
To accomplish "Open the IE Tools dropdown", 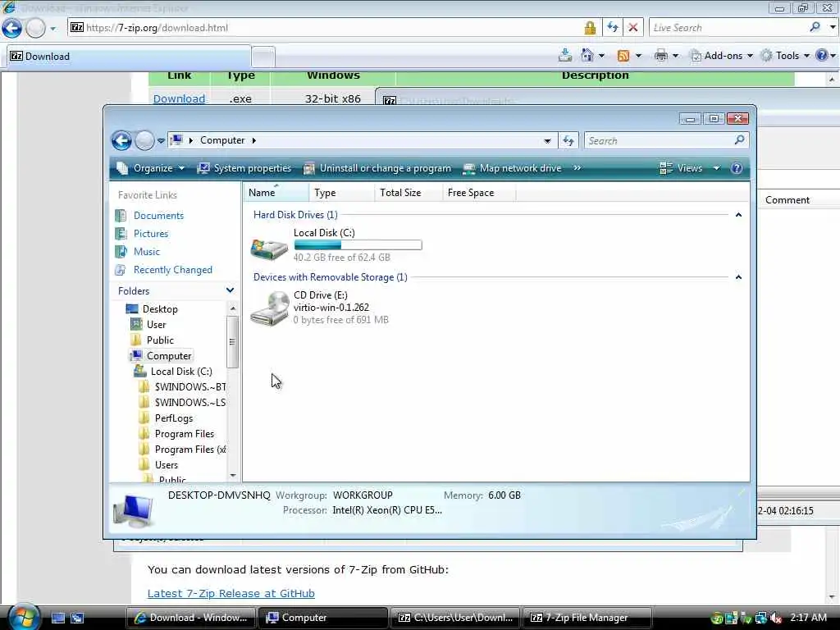I will [x=785, y=55].
